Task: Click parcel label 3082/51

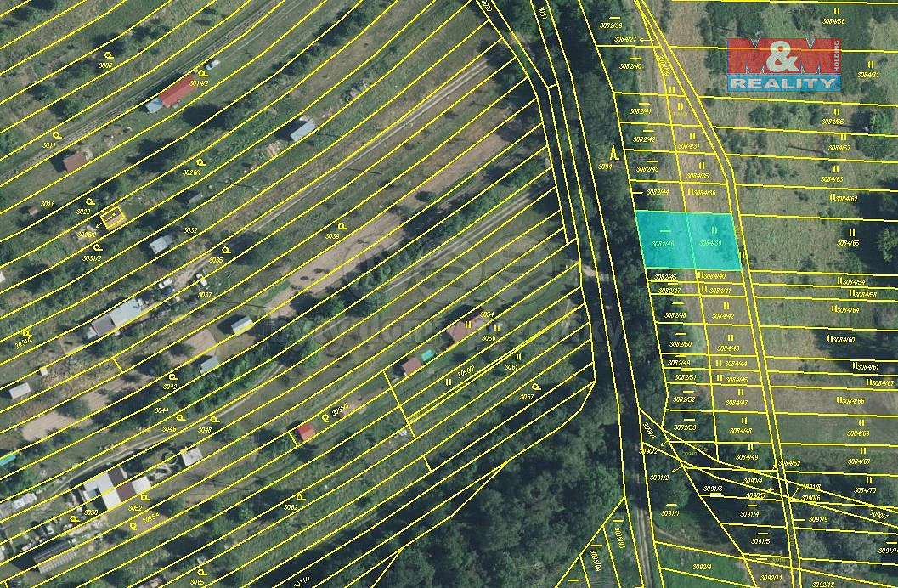Action: pyautogui.click(x=685, y=377)
